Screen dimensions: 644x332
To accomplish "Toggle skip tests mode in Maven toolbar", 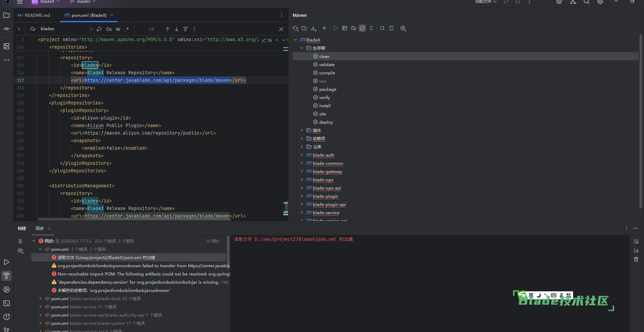I will click(x=362, y=28).
